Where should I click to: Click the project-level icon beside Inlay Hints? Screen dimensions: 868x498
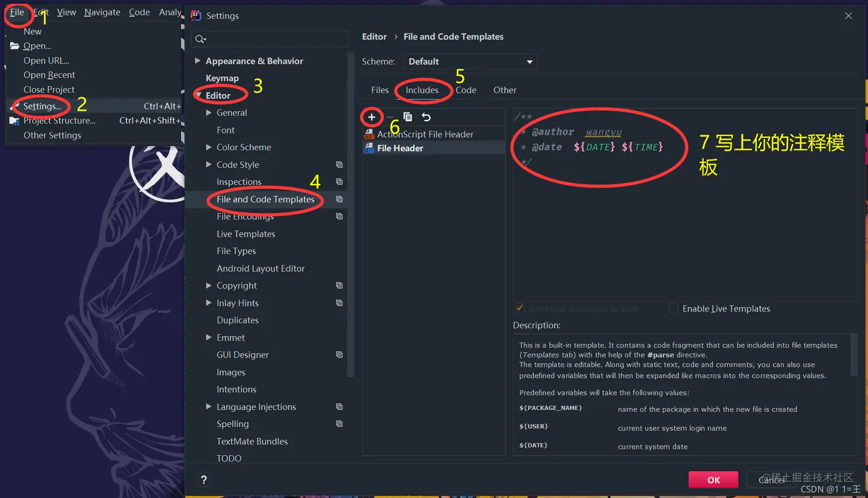[339, 303]
